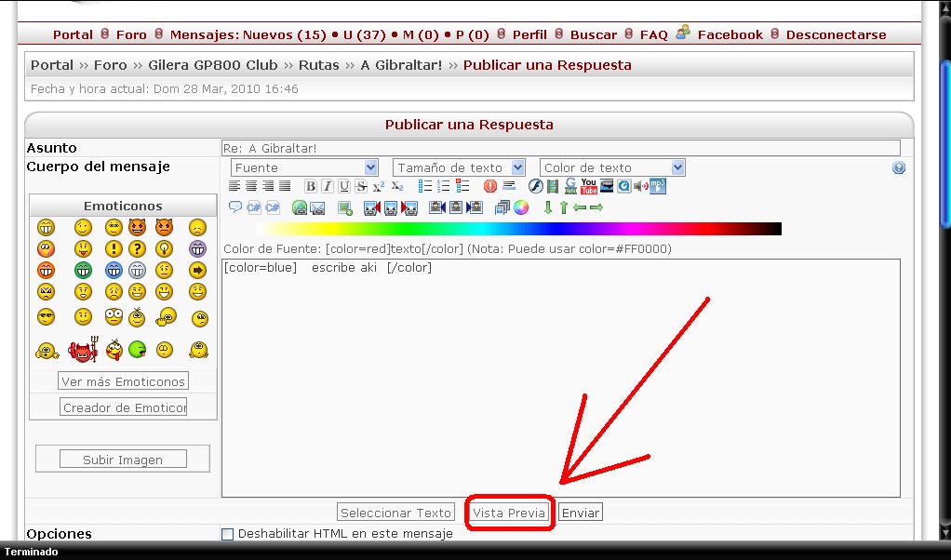Open the Color de texto dropdown
This screenshot has width=951, height=560.
point(612,167)
